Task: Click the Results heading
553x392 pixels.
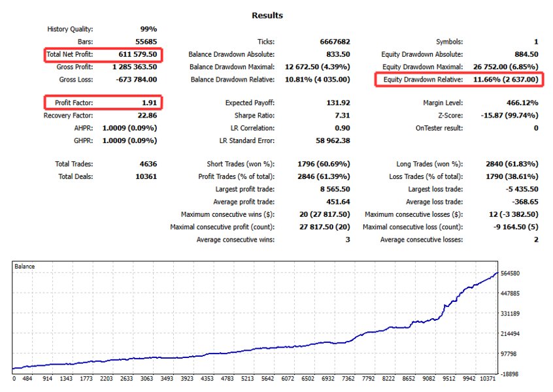Action: pos(267,16)
